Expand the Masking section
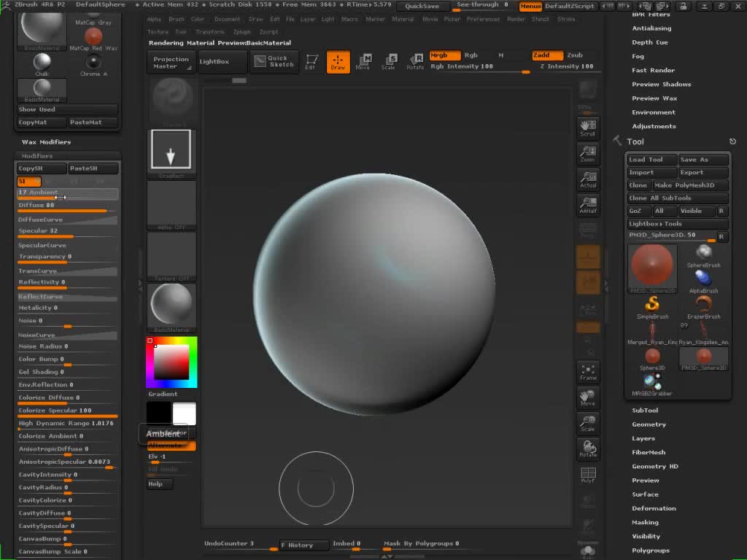Screen dimensions: 747x560 point(645,522)
